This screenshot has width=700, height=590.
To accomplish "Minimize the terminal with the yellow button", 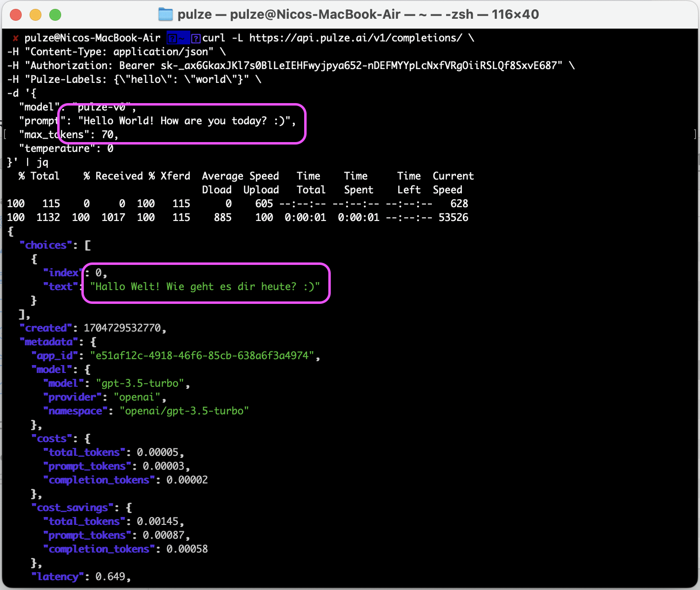I will click(35, 15).
